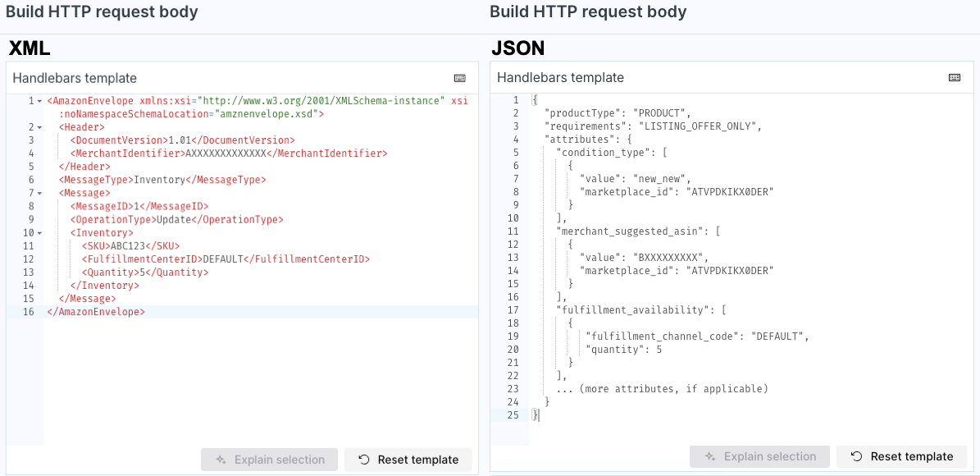The height and width of the screenshot is (476, 980).
Task: Click the keyboard icon in the JSON template panel
Action: tap(955, 77)
